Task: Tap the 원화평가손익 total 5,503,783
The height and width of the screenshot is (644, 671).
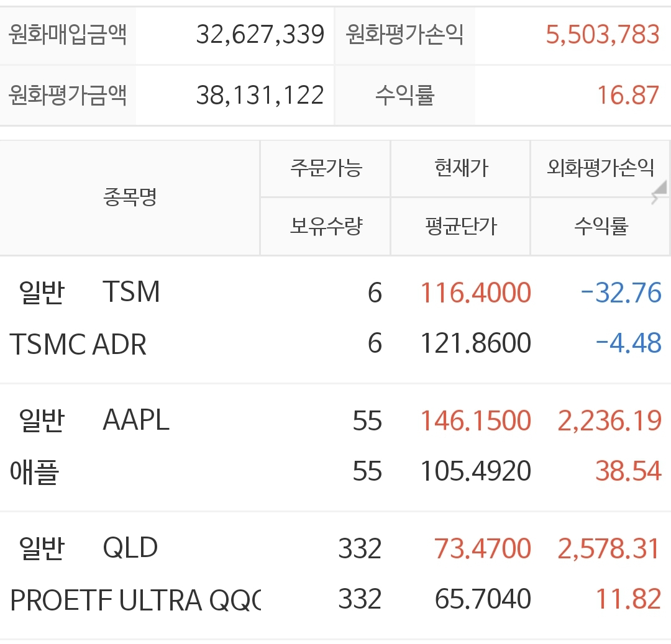Action: tap(602, 34)
